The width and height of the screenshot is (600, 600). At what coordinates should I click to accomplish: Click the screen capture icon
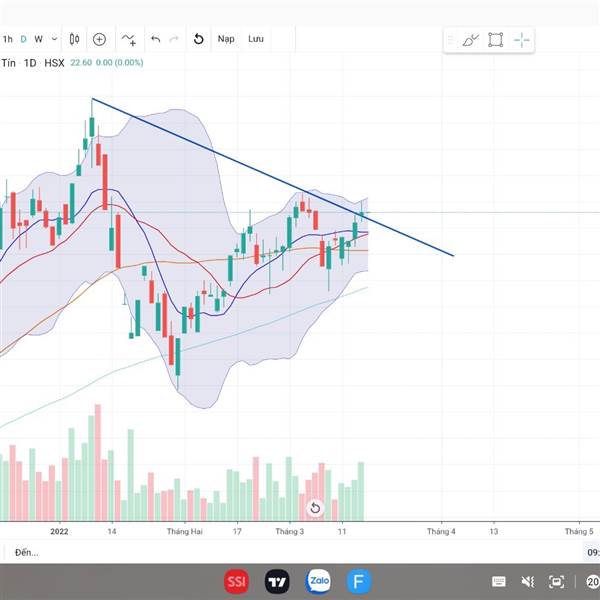point(556,582)
